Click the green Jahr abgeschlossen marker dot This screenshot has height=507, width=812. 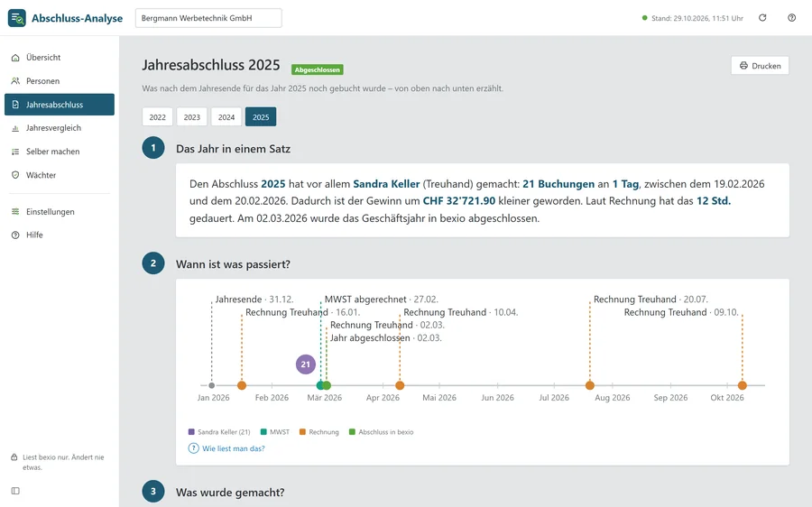(327, 385)
